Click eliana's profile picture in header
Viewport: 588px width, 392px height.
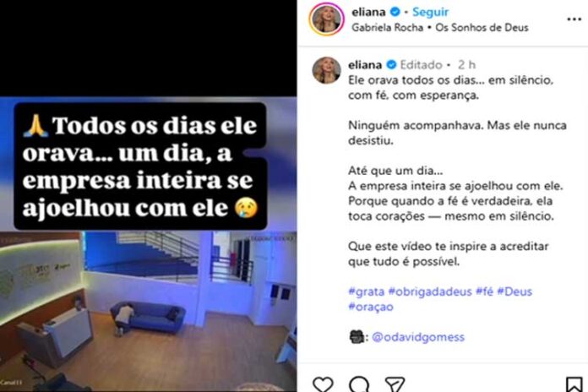pyautogui.click(x=326, y=19)
